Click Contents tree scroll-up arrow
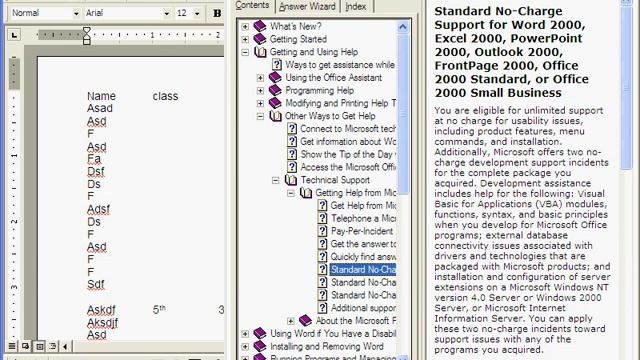 coord(402,27)
